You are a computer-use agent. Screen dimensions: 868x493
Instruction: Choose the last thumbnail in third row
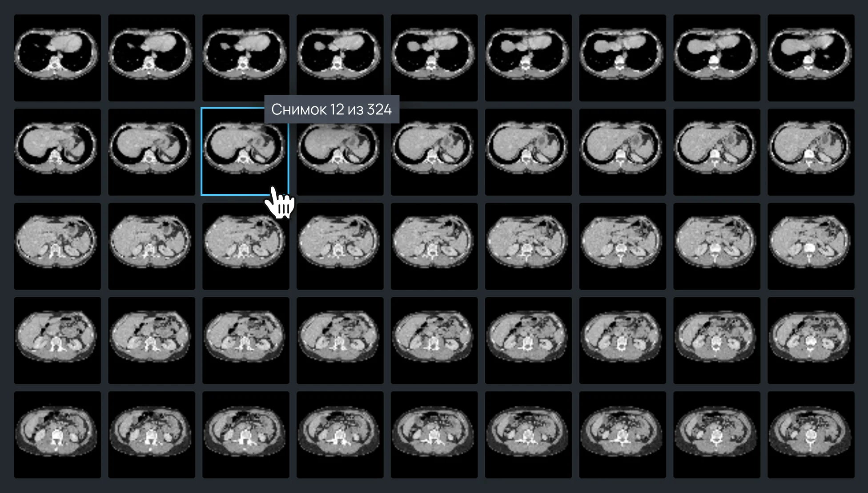pyautogui.click(x=811, y=246)
